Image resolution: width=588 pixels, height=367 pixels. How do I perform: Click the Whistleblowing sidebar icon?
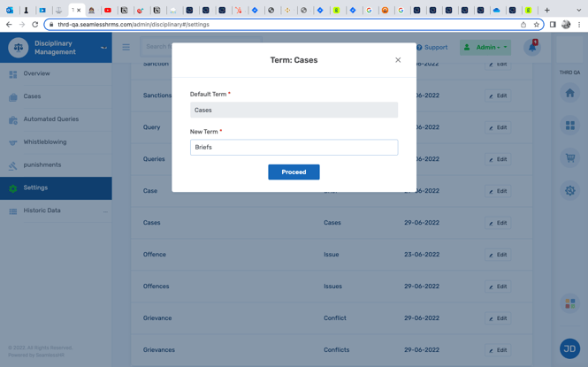(x=13, y=142)
